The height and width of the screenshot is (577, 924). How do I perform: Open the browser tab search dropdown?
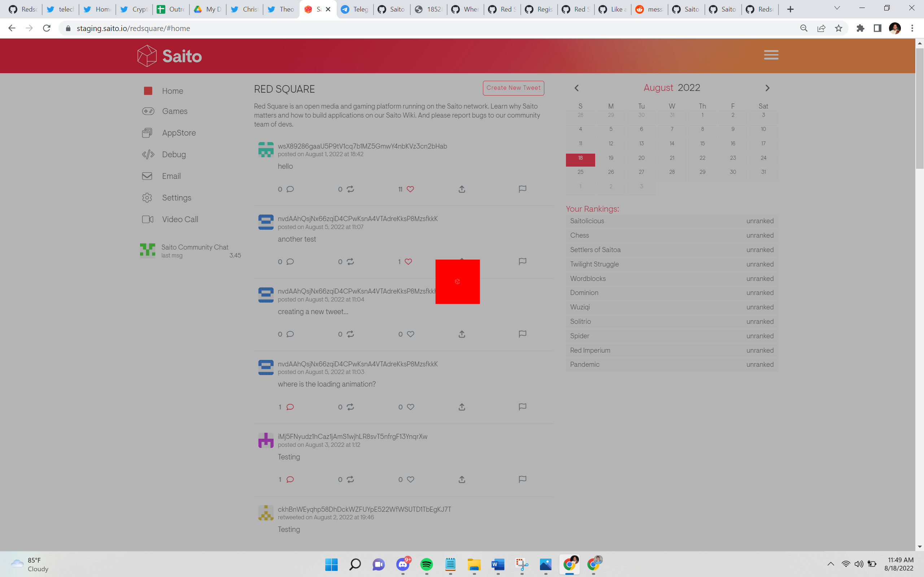point(837,8)
